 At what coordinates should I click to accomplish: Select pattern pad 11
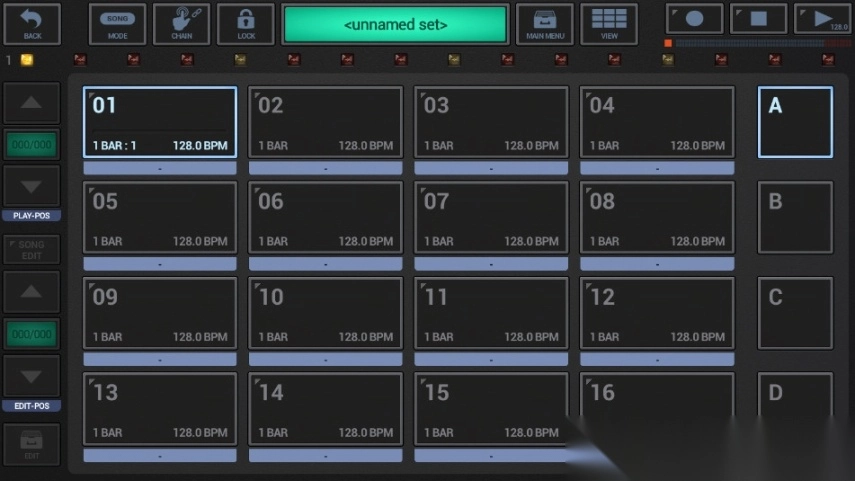tap(491, 314)
